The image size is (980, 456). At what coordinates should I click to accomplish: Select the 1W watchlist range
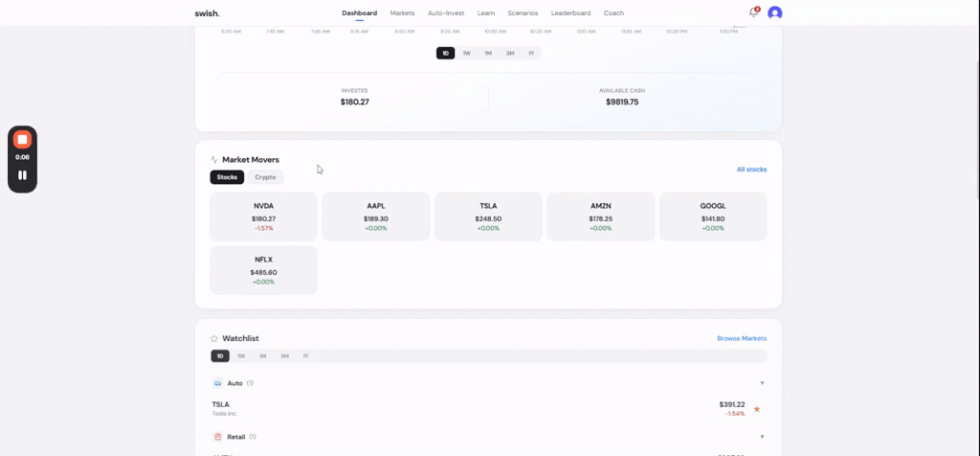coord(241,356)
